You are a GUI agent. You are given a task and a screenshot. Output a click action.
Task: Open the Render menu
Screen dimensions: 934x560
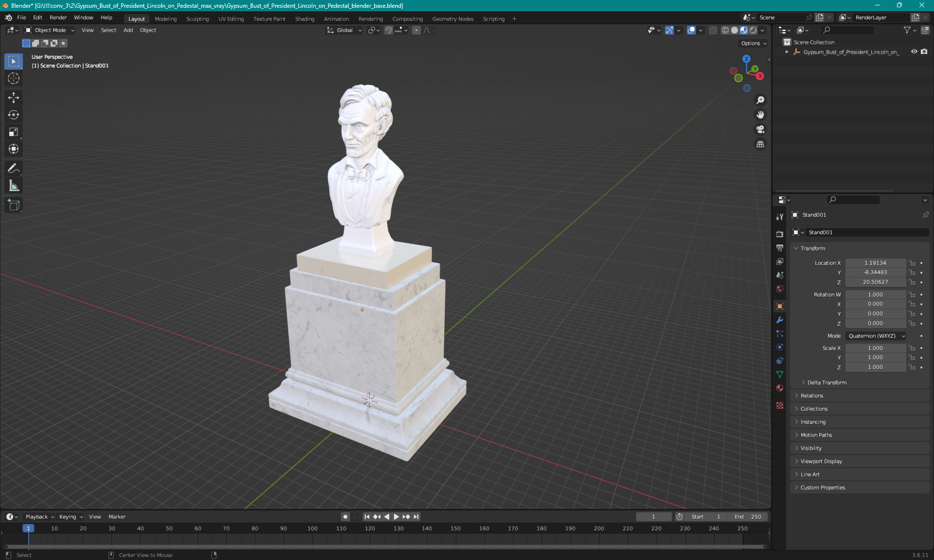point(58,17)
